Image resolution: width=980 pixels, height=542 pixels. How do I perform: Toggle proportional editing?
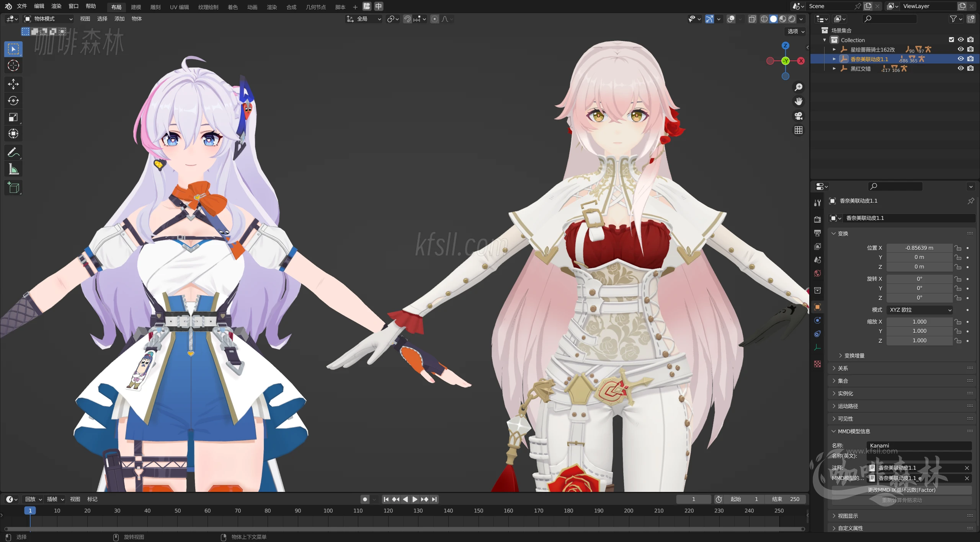(435, 19)
